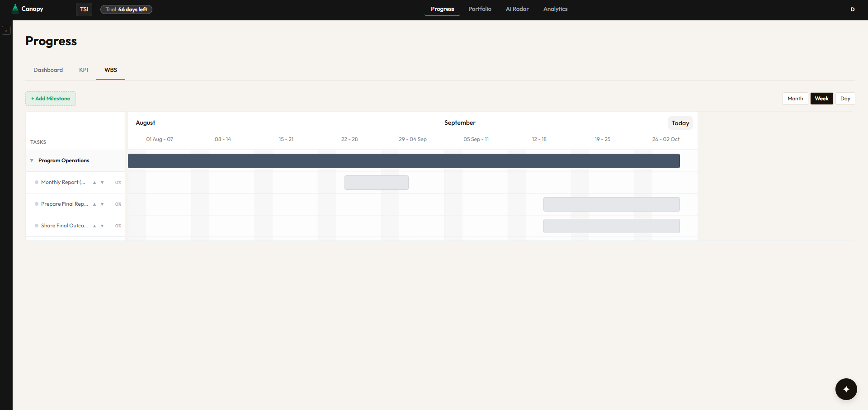The width and height of the screenshot is (868, 410).
Task: Open the TSI workspace switcher
Action: [x=84, y=9]
